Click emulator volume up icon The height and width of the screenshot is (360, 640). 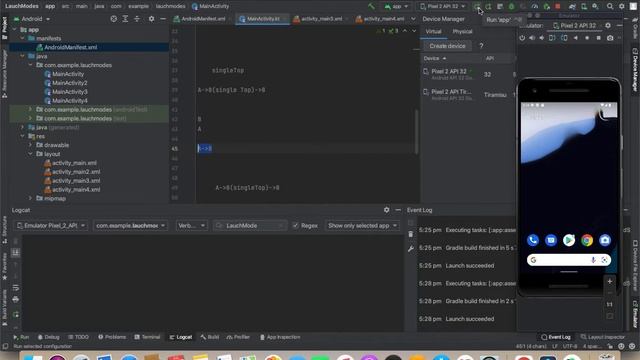[x=532, y=38]
